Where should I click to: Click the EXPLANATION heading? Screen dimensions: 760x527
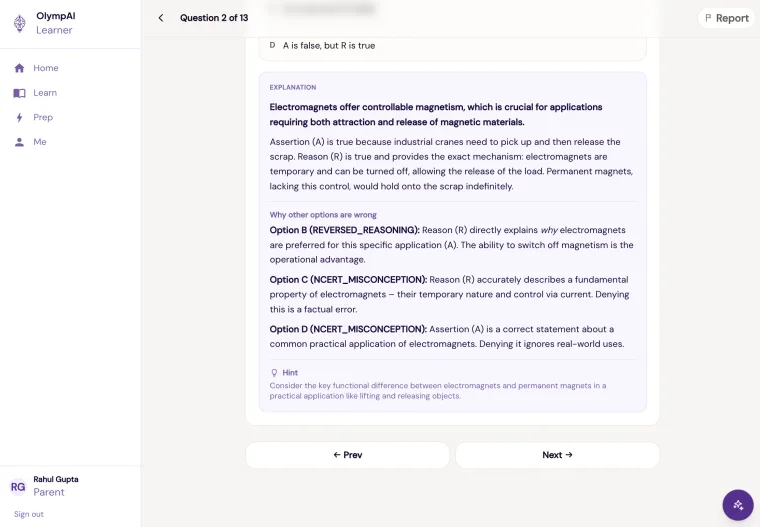pos(293,87)
